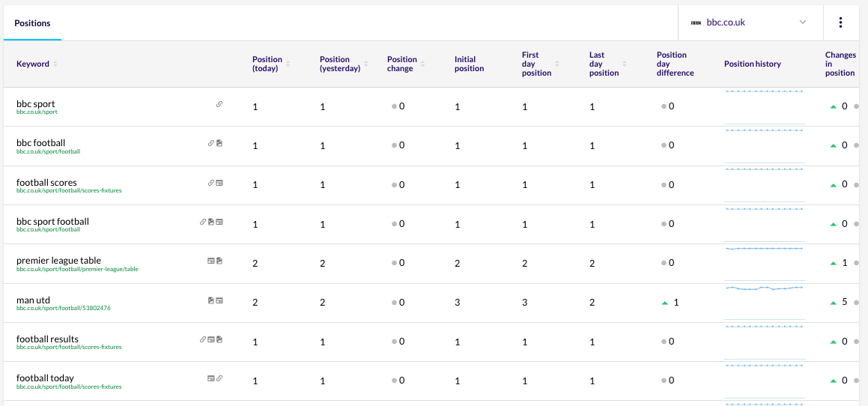
Task: Open the three-dot more options menu
Action: tap(840, 22)
